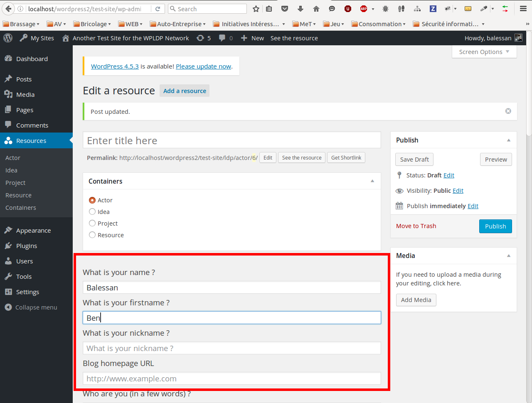
Task: Open the Resources sidebar menu
Action: (36, 140)
